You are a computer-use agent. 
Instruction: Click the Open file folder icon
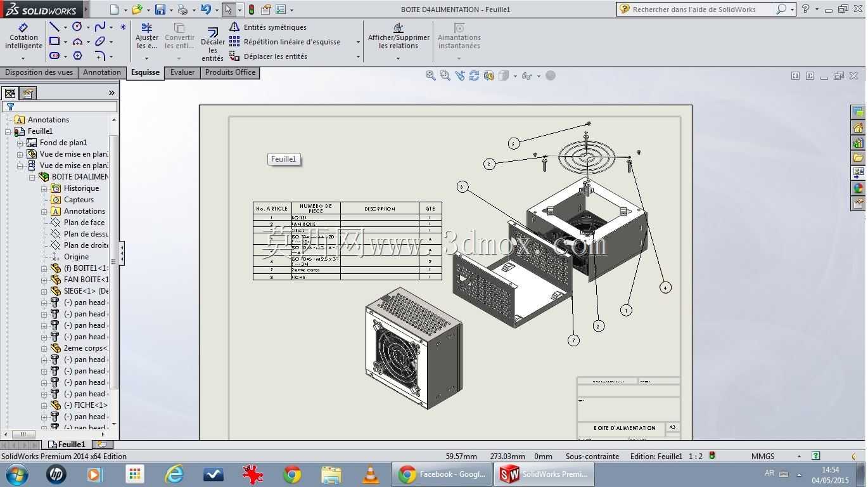tap(137, 10)
